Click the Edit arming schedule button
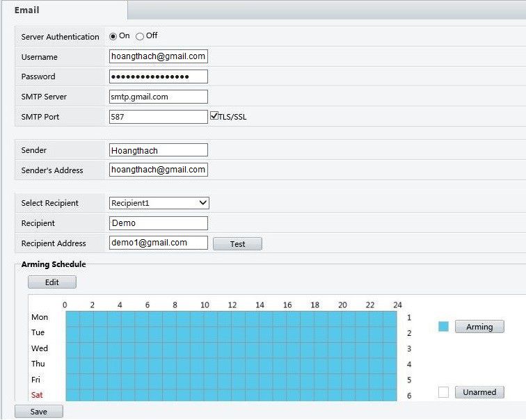526x420 pixels. [52, 282]
